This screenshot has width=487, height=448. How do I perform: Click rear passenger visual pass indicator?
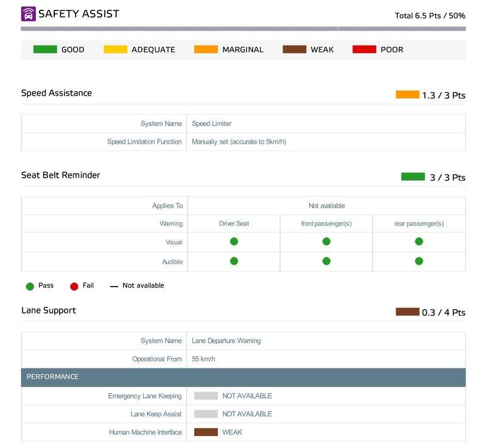coord(419,242)
